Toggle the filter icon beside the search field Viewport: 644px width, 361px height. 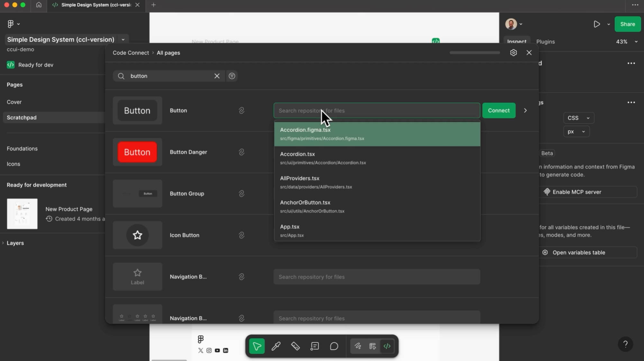[232, 76]
